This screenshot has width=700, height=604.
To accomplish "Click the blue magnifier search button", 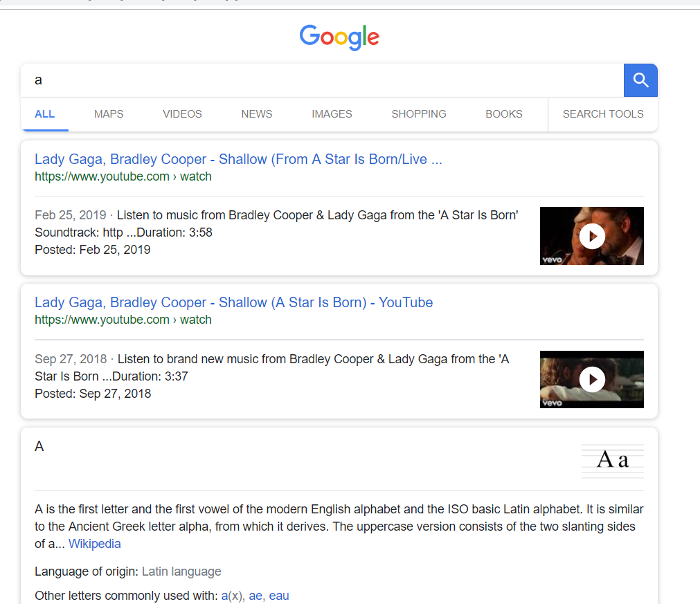I will (640, 80).
